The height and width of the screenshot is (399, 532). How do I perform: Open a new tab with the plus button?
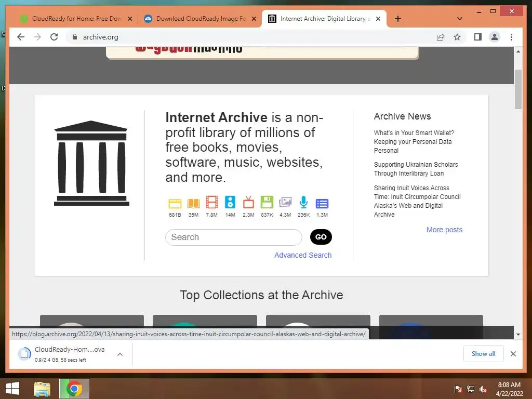coord(398,19)
